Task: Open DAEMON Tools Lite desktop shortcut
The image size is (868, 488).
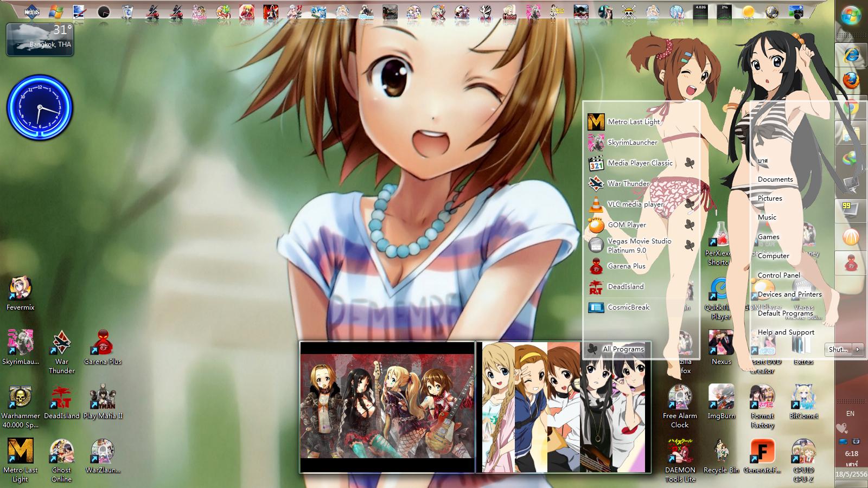Action: coord(680,461)
